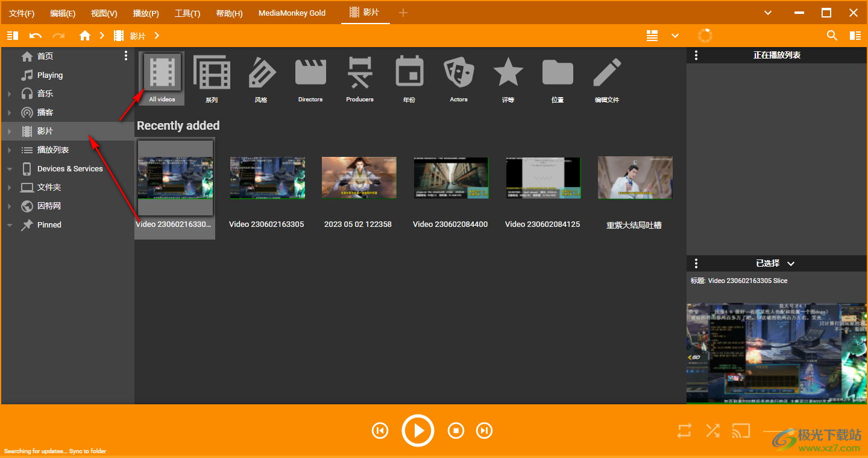Skip to the next track
Viewport: 868px width, 458px height.
click(484, 431)
